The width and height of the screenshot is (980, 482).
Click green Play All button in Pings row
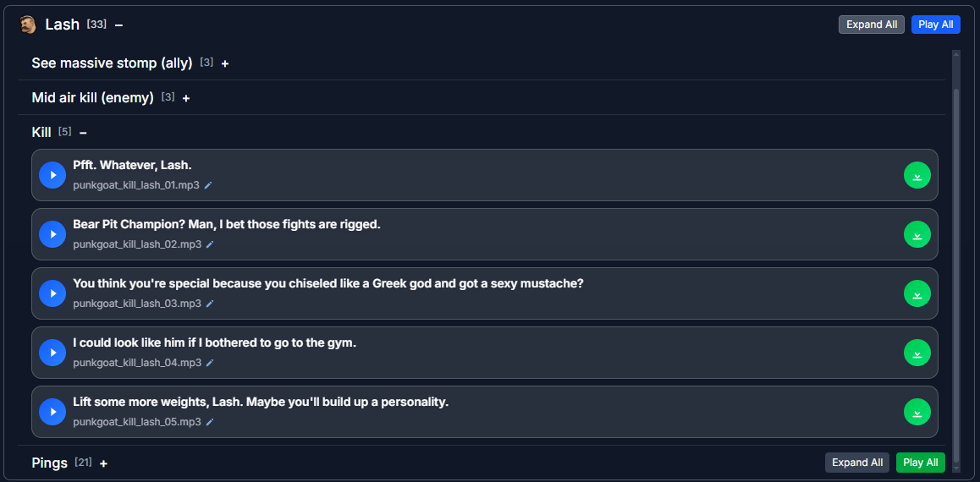tap(920, 463)
